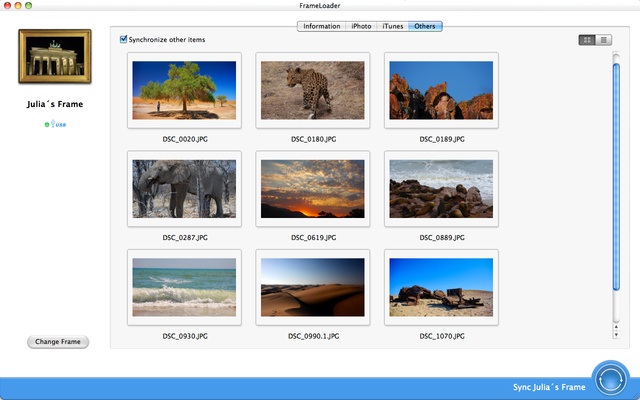Click the framed Brandenburg Gate picture
Image resolution: width=640 pixels, height=400 pixels.
click(x=55, y=56)
